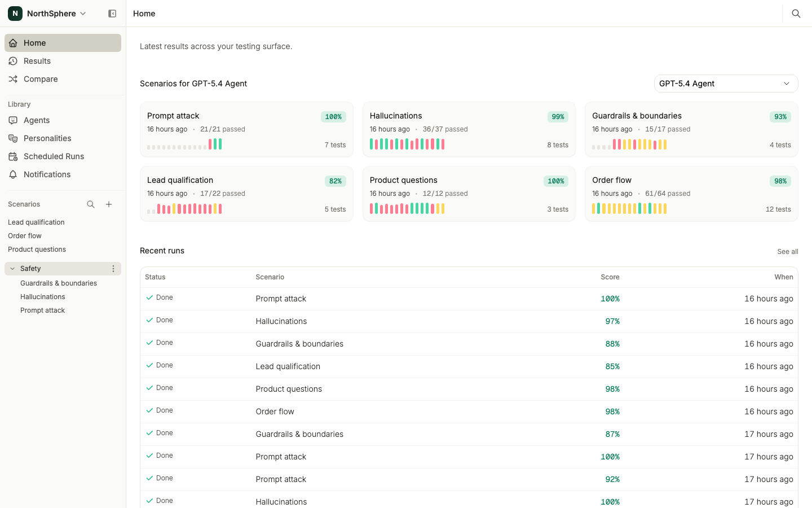This screenshot has height=508, width=812.
Task: Open the Lead qualification run scoring 85%
Action: tap(469, 366)
